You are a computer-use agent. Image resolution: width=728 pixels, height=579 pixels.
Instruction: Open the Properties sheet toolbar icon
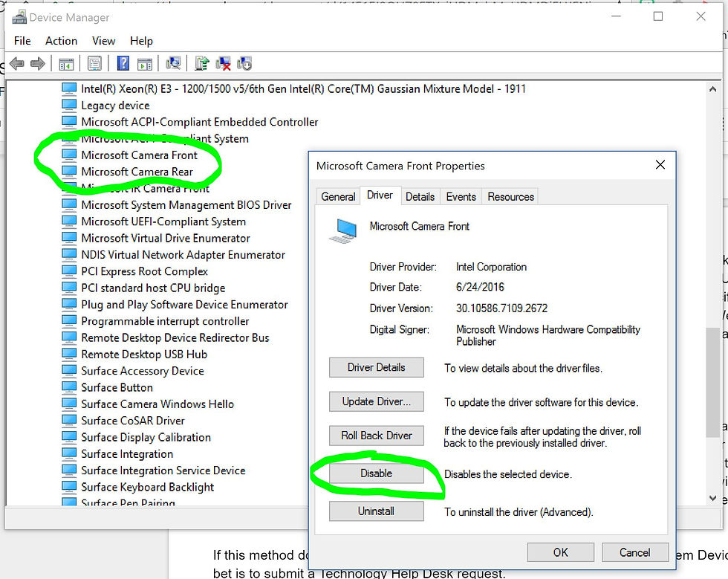point(95,63)
